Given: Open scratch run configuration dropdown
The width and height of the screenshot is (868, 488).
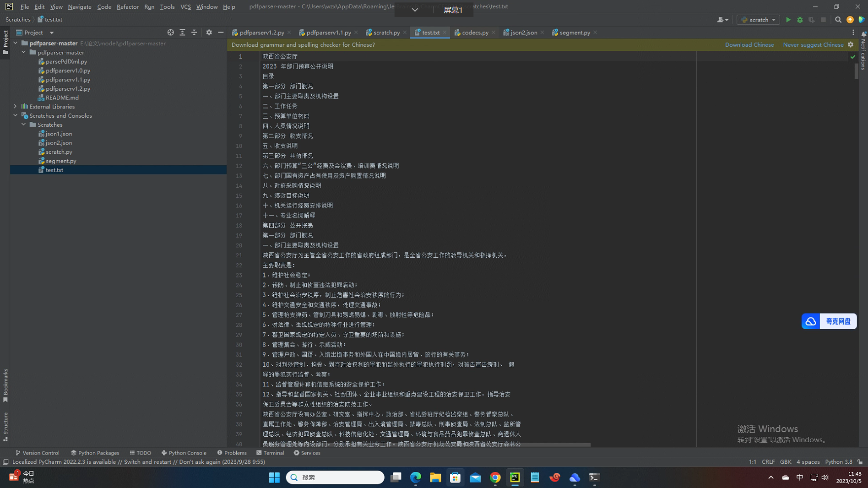Looking at the screenshot, I should (x=759, y=20).
